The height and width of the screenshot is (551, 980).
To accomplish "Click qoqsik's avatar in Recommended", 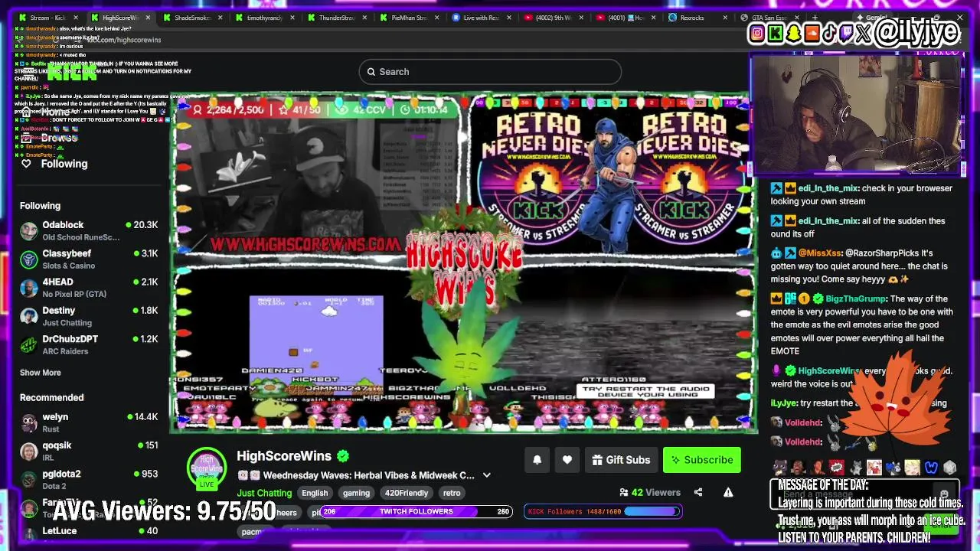I will click(x=29, y=452).
